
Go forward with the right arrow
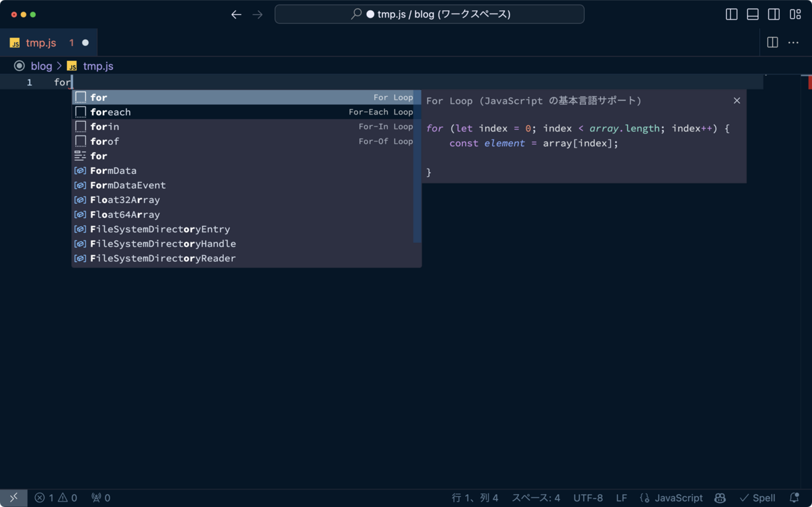tap(257, 14)
